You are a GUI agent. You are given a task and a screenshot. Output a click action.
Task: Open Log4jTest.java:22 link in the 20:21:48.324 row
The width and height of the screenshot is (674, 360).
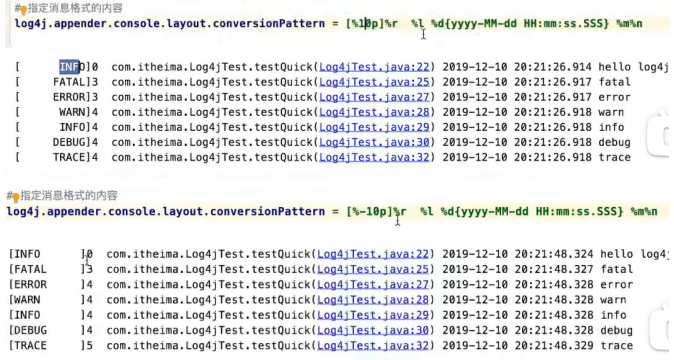click(373, 254)
